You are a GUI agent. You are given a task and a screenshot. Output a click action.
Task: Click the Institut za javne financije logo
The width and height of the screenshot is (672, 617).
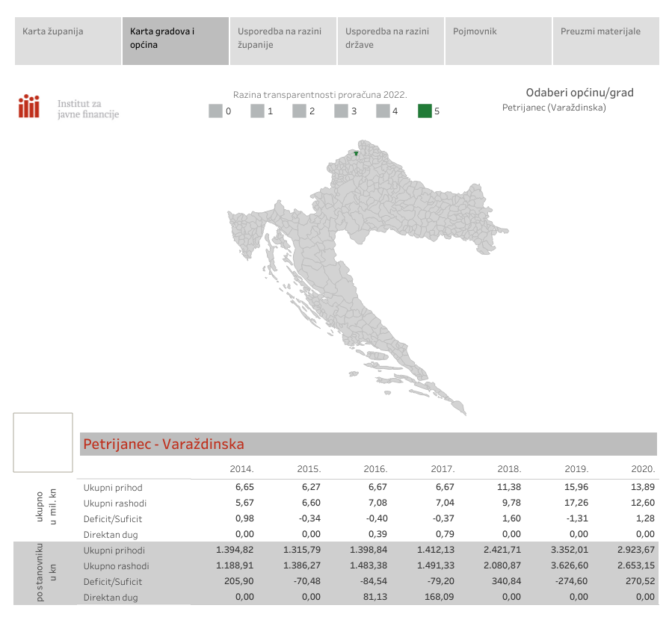pyautogui.click(x=68, y=108)
